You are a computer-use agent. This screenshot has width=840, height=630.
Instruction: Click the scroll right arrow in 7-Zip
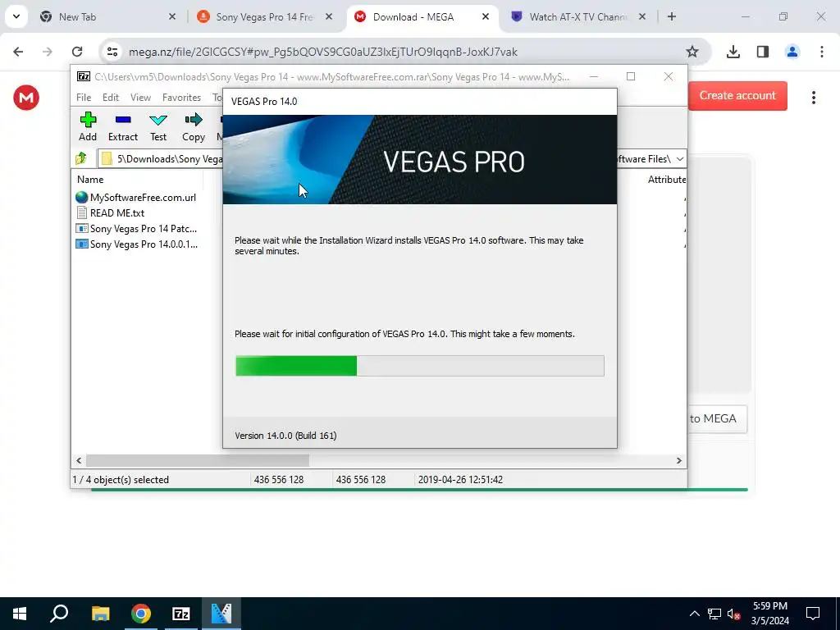coord(678,460)
